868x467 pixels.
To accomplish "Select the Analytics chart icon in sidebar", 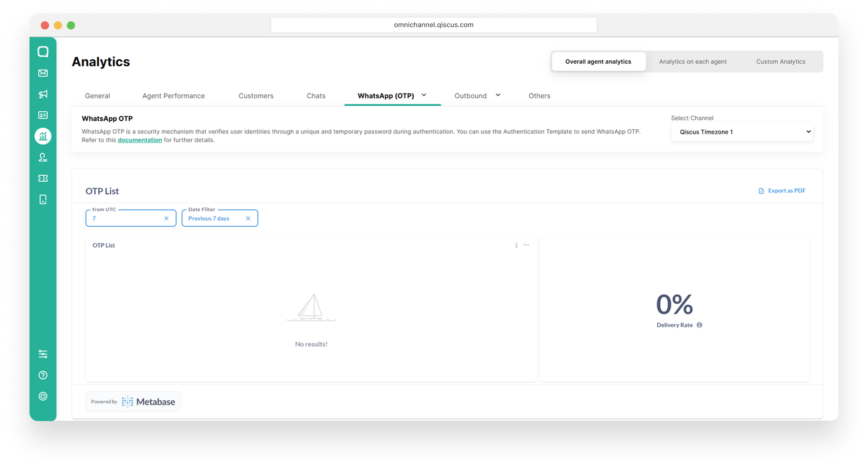I will [x=43, y=136].
